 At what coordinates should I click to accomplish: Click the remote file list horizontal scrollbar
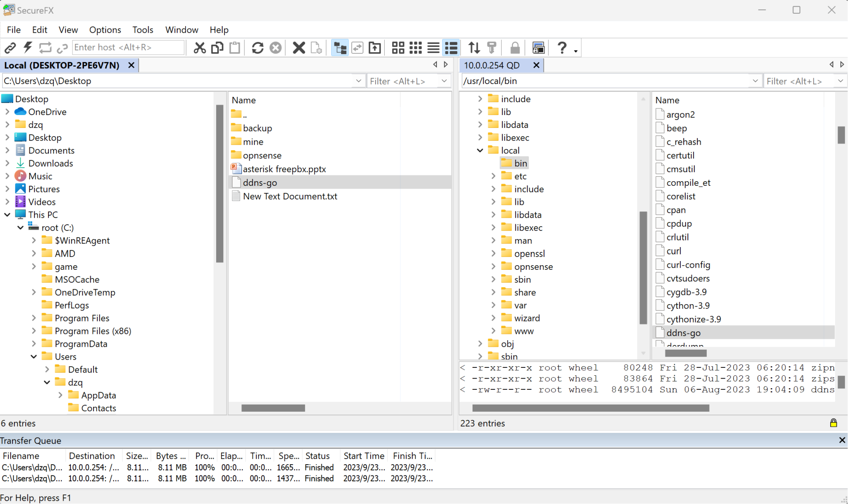686,353
